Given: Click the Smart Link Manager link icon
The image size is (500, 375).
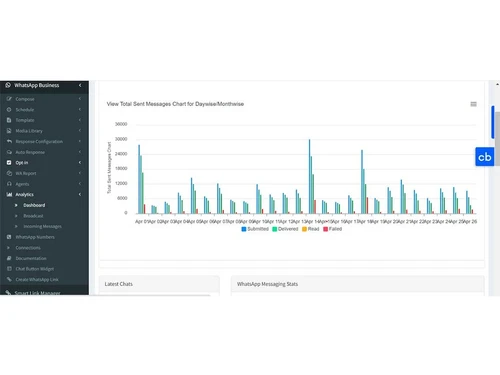Looking at the screenshot, I should [8, 293].
